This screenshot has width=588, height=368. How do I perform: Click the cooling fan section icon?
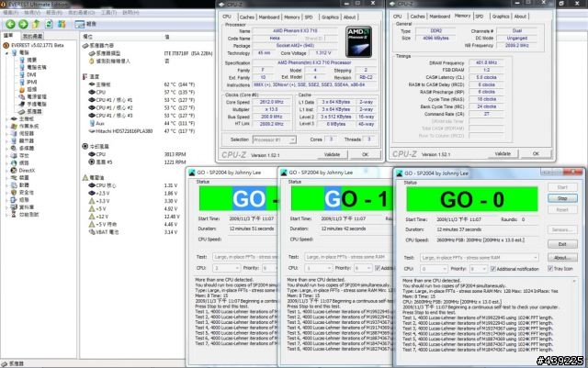point(85,146)
